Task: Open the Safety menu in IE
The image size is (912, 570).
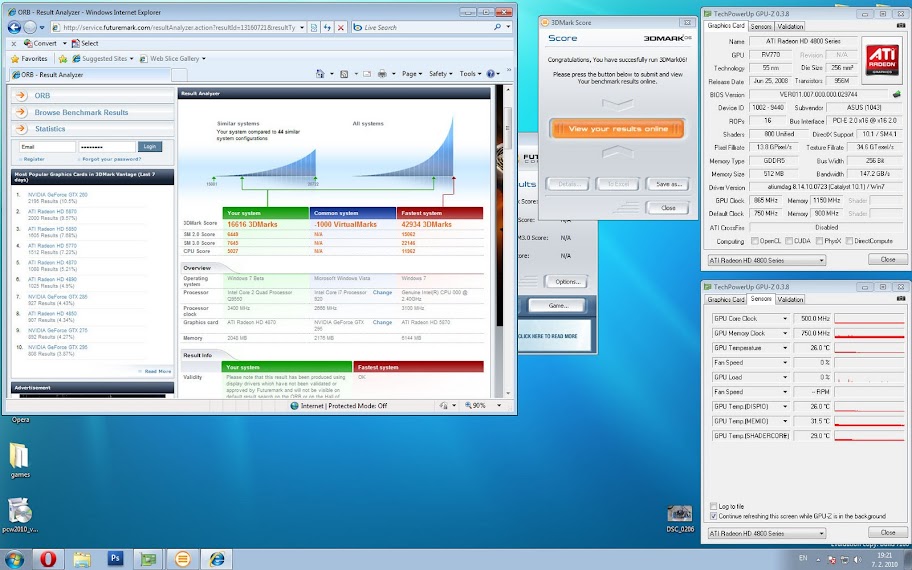Action: (x=440, y=74)
